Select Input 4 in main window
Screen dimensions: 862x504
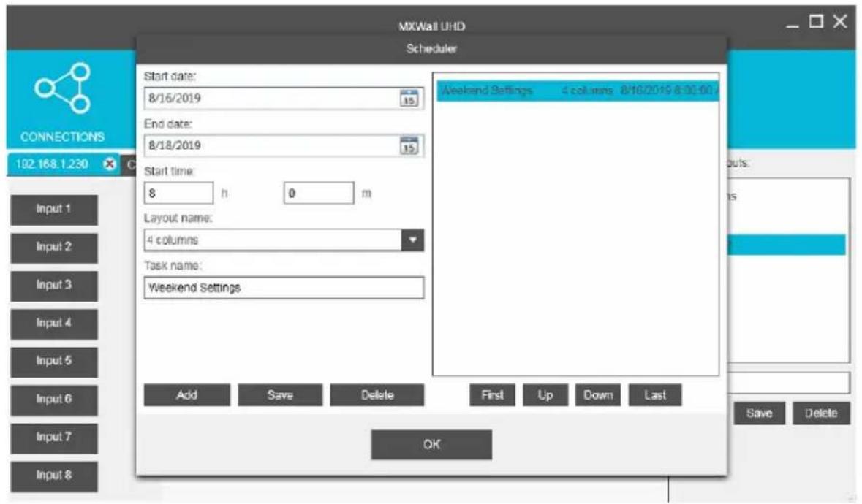click(54, 324)
